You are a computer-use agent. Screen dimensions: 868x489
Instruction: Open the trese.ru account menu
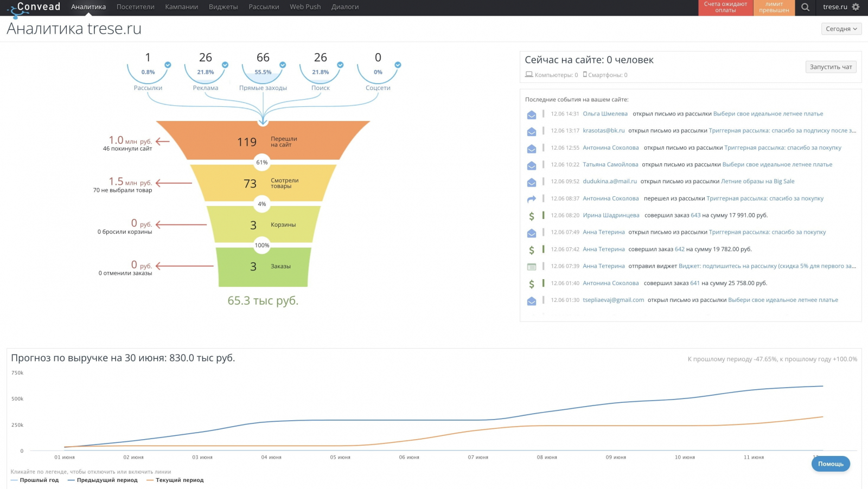tap(835, 7)
